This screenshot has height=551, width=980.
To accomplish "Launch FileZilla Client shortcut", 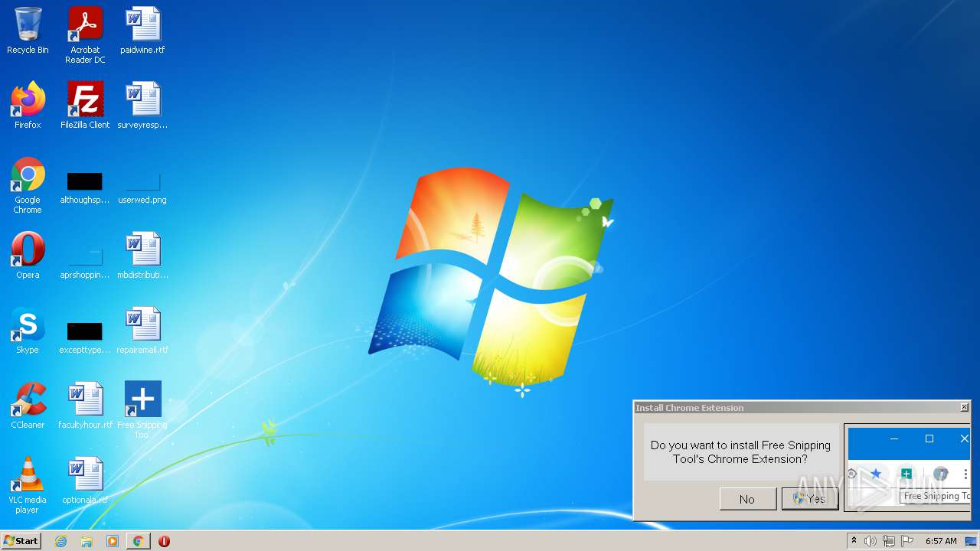I will click(85, 106).
